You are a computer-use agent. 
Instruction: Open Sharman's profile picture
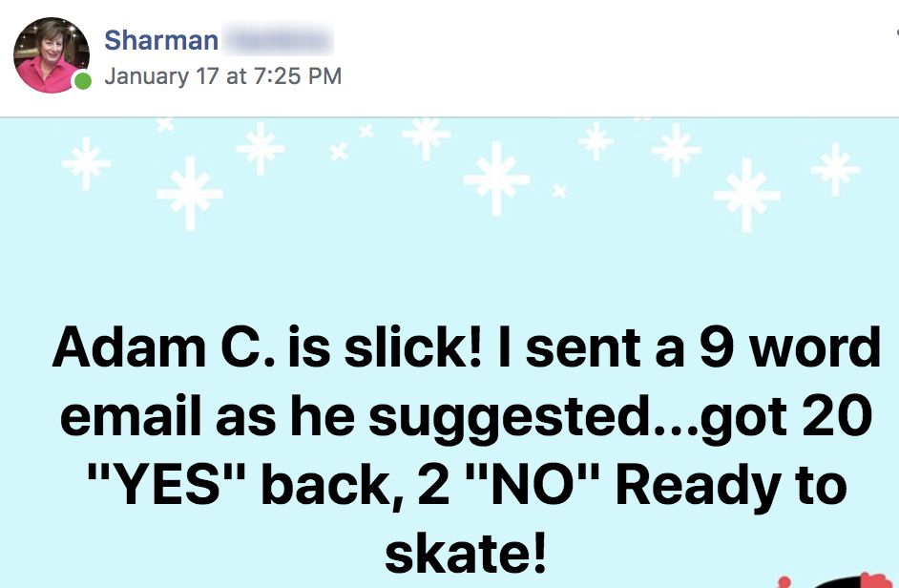[51, 55]
